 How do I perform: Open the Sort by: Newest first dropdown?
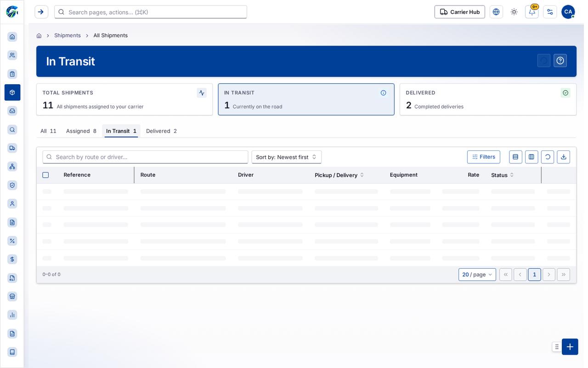click(x=287, y=157)
